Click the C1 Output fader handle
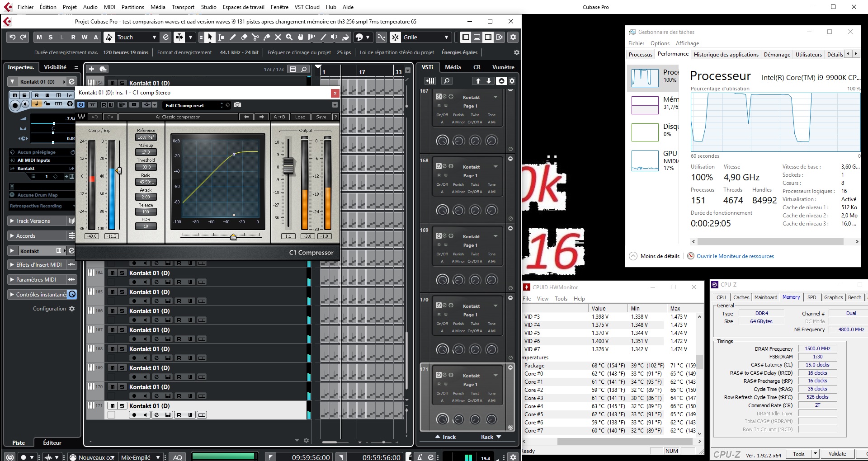The height and width of the screenshot is (461, 868). (x=288, y=166)
